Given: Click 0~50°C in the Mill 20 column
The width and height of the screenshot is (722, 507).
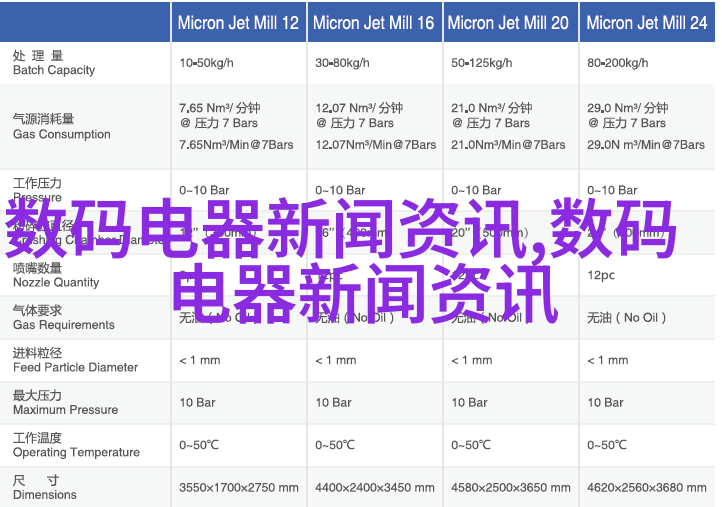Looking at the screenshot, I should point(471,445).
